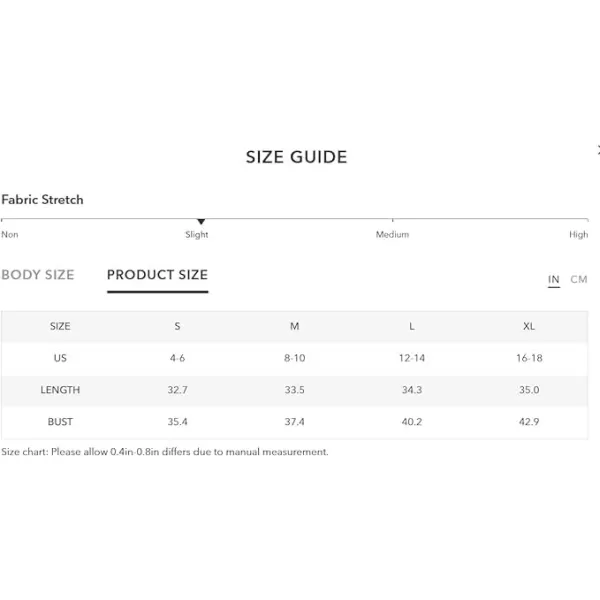
Task: Click the L column header
Action: [412, 326]
